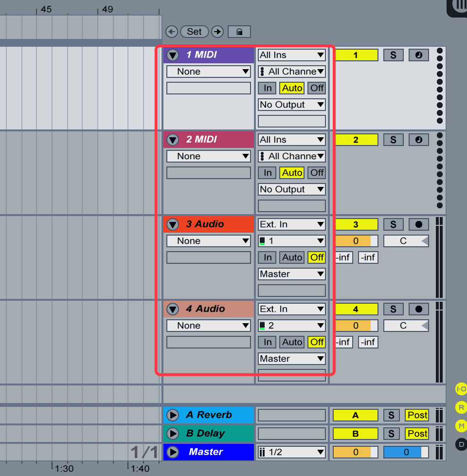The image size is (467, 476).
Task: Open 2 MIDI device chooser None dropdown
Action: tap(209, 156)
